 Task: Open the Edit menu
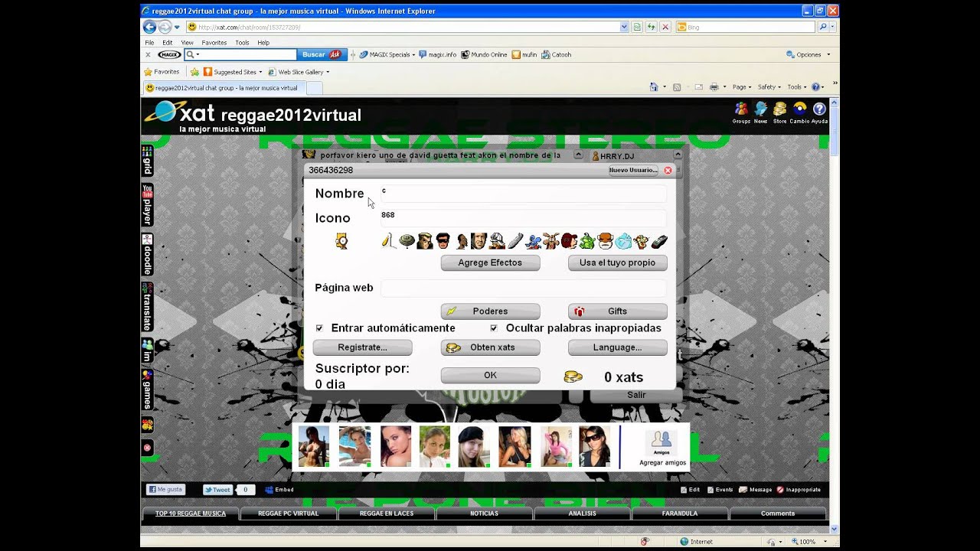coord(167,43)
